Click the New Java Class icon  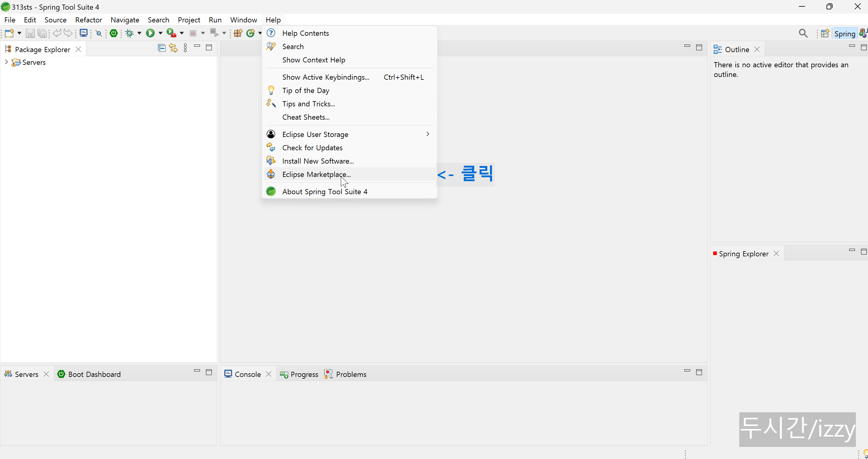point(251,33)
